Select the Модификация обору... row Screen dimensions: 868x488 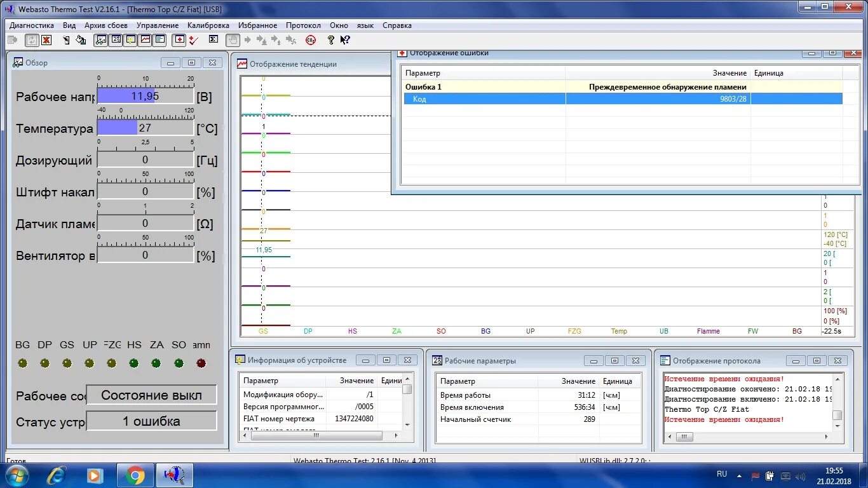(320, 395)
